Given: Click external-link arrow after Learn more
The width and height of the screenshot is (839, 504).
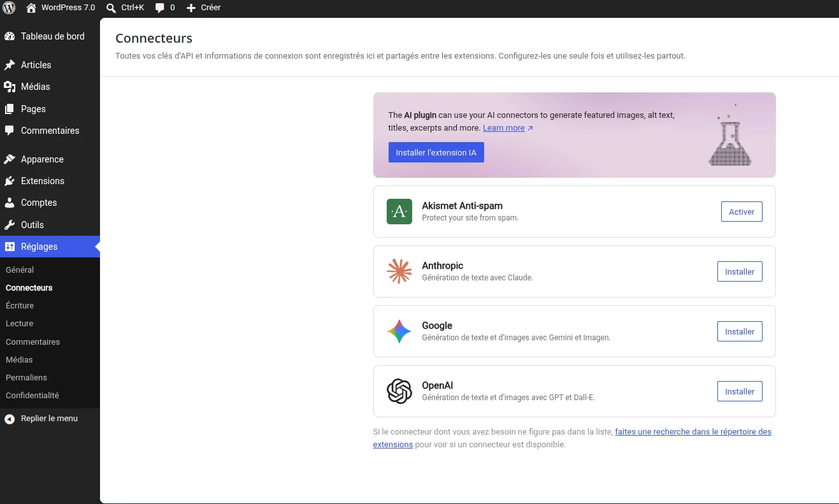Looking at the screenshot, I should [530, 128].
